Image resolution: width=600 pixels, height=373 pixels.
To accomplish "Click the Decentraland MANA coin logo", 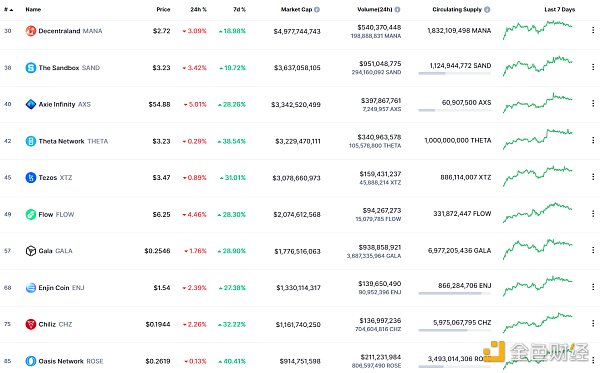I will (x=31, y=31).
